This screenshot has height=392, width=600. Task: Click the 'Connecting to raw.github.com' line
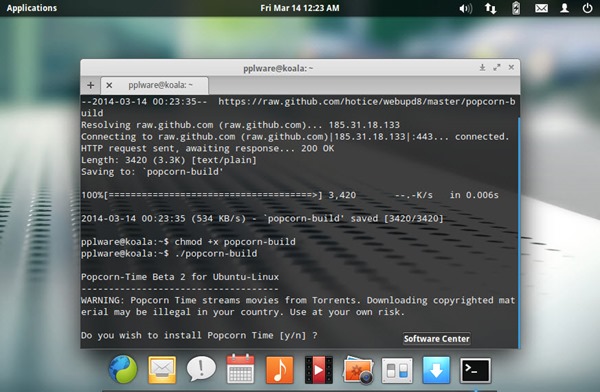pyautogui.click(x=295, y=137)
